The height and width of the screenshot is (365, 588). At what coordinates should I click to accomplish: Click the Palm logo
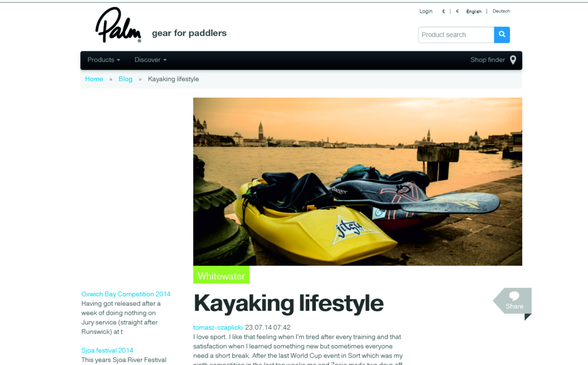tap(118, 25)
